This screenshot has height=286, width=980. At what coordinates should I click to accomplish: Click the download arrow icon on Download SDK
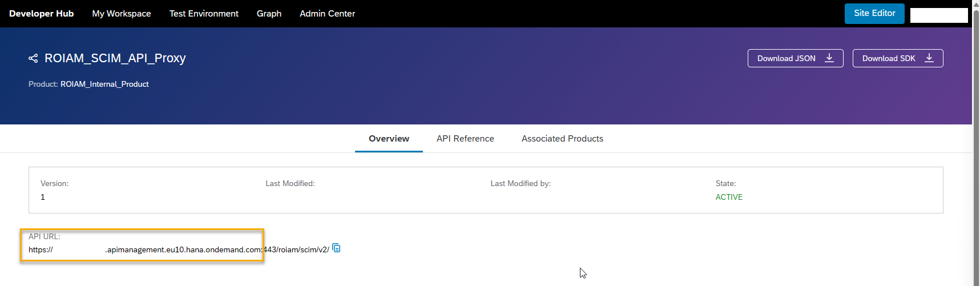(929, 58)
